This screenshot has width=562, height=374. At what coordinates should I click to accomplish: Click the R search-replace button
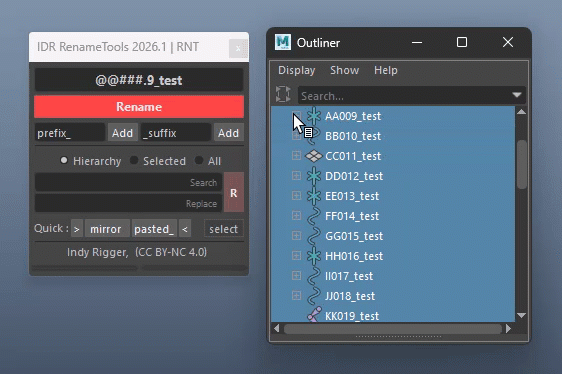pyautogui.click(x=234, y=193)
